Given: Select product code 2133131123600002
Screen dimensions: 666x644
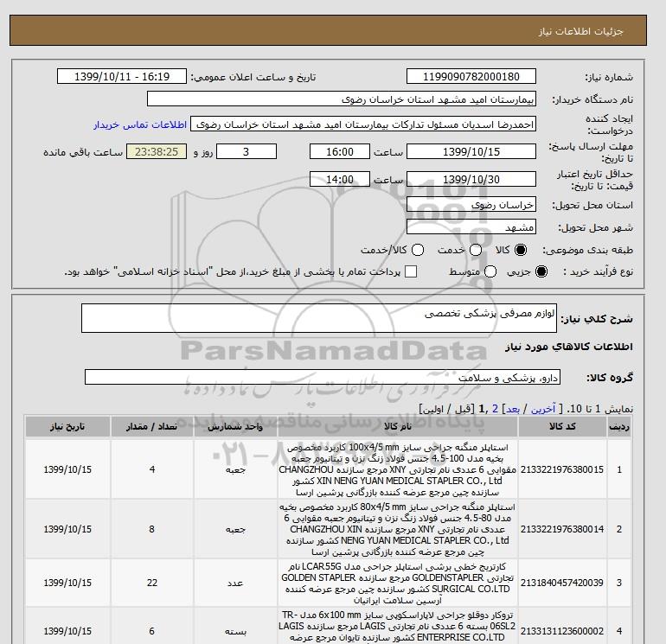Looking at the screenshot, I should click(x=562, y=631).
